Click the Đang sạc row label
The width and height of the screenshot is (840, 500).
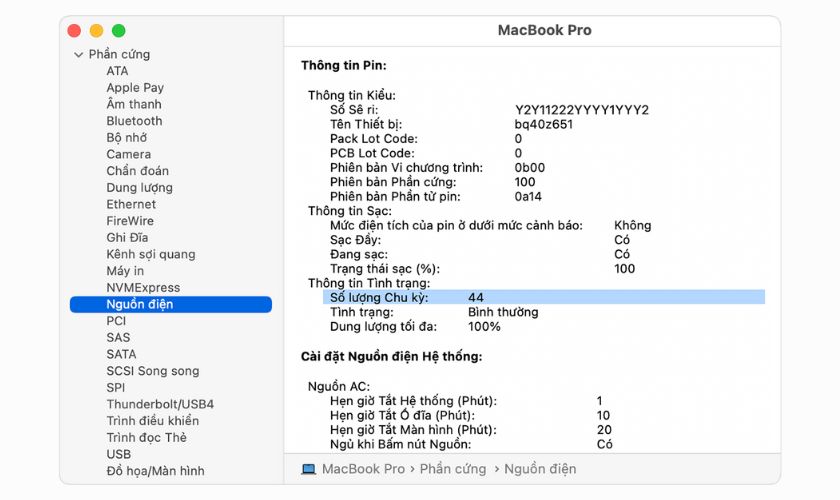point(359,255)
